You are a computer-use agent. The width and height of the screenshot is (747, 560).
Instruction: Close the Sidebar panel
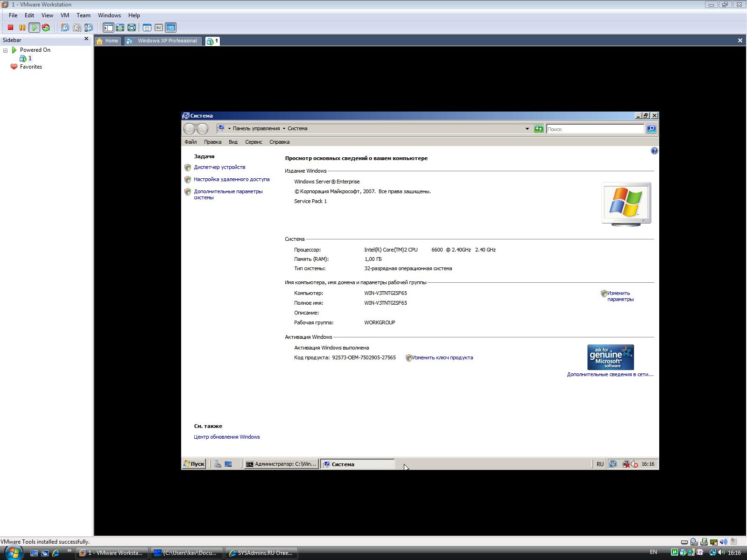[86, 39]
